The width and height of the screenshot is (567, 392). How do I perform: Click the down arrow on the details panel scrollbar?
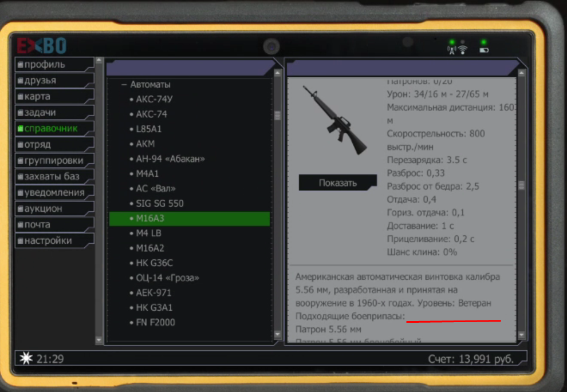point(521,335)
